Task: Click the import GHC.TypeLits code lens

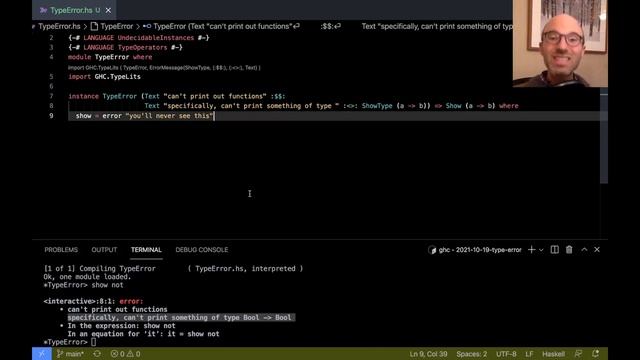Action: coord(164,68)
